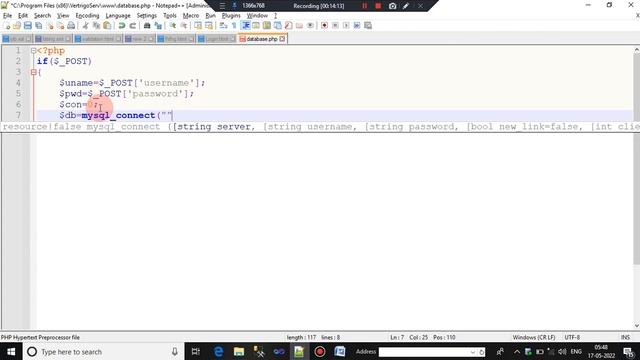Open the Edit menu

[x=23, y=16]
